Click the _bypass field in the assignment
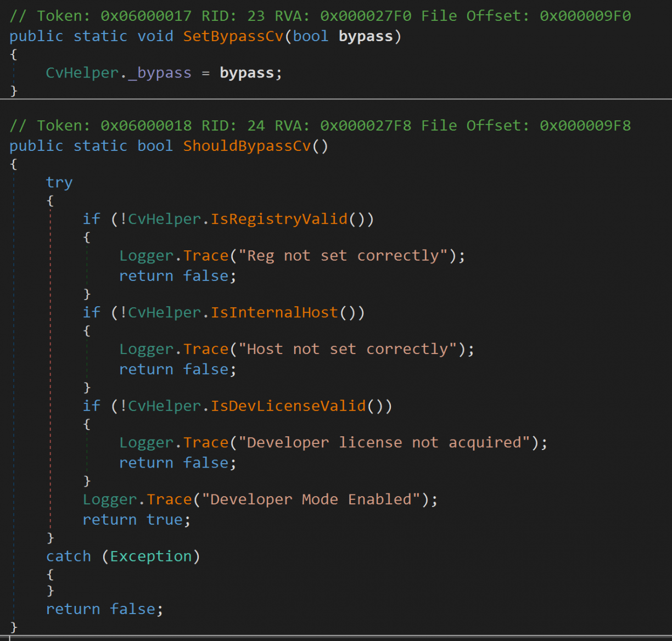Image resolution: width=672 pixels, height=641 pixels. (160, 73)
